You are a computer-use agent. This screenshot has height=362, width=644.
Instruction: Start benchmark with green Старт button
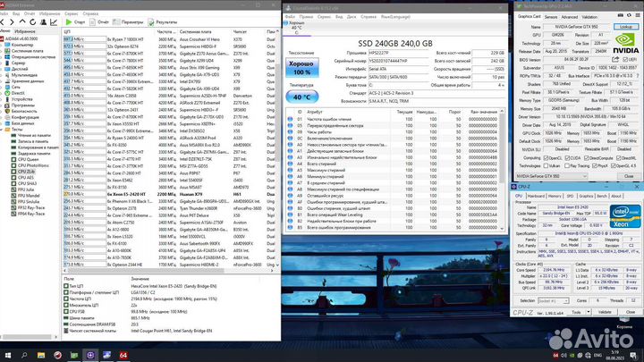click(x=75, y=22)
